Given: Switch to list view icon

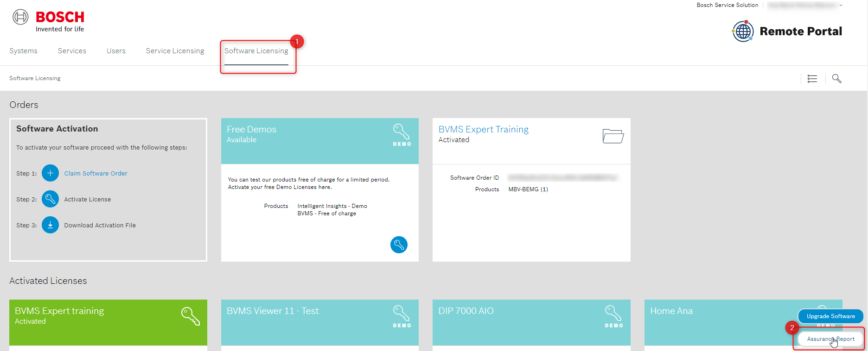Looking at the screenshot, I should coord(812,79).
